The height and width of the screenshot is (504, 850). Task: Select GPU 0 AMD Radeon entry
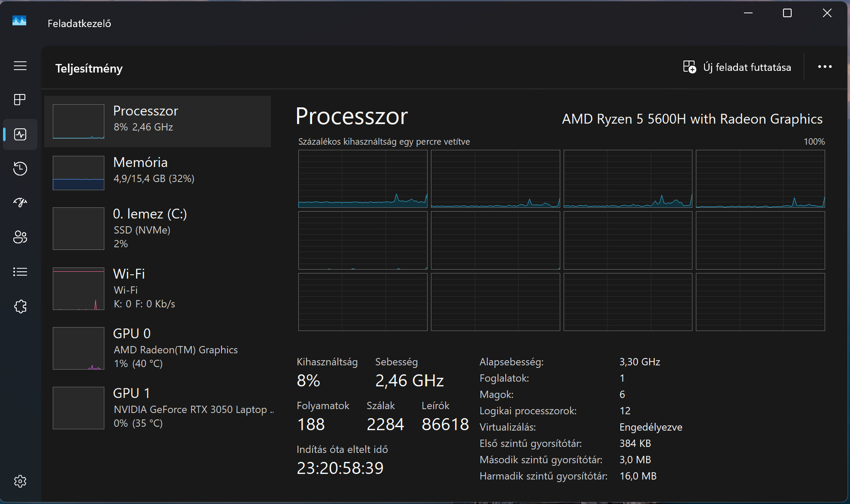(157, 348)
